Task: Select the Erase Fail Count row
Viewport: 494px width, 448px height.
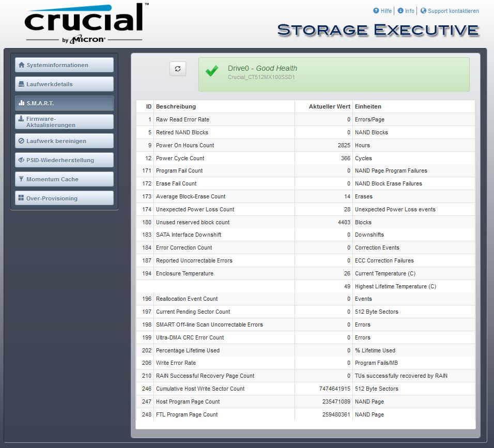Action: pyautogui.click(x=305, y=183)
